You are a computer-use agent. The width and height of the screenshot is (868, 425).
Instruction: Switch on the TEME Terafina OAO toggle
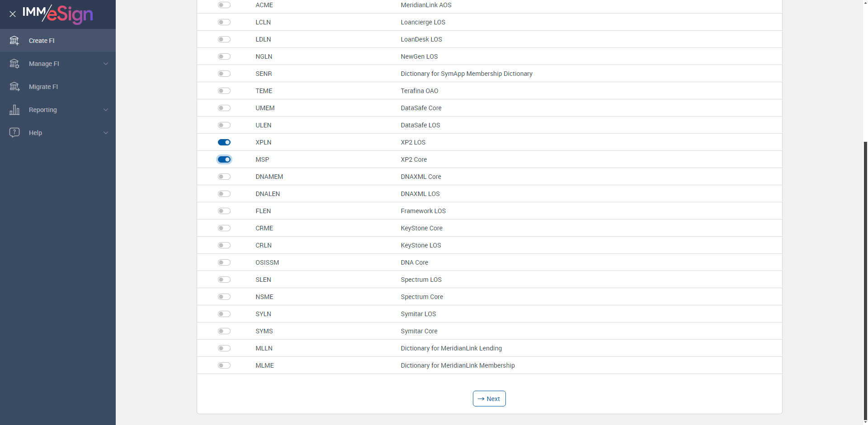[x=224, y=91]
